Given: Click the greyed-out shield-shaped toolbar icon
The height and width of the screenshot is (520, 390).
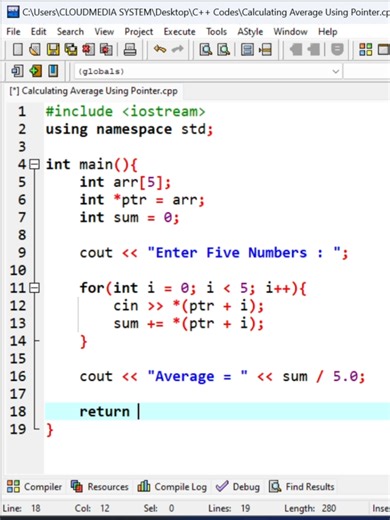Looking at the screenshot, I should point(337,50).
